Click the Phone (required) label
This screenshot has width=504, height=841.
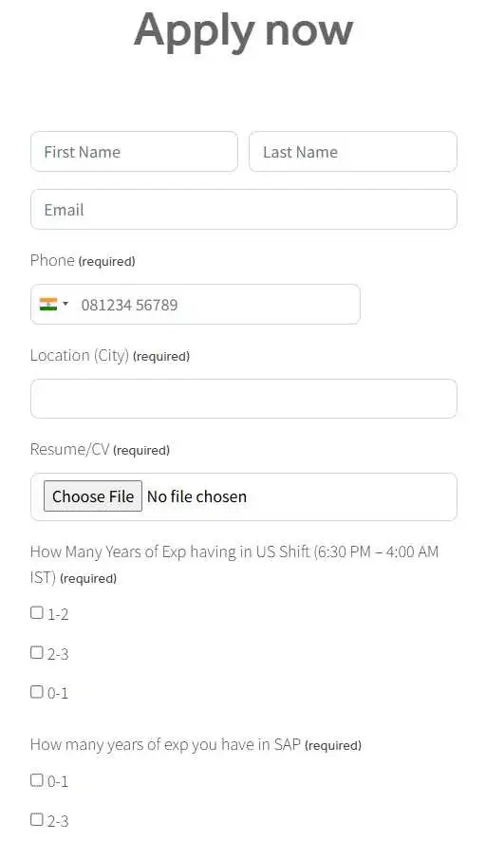click(x=83, y=261)
